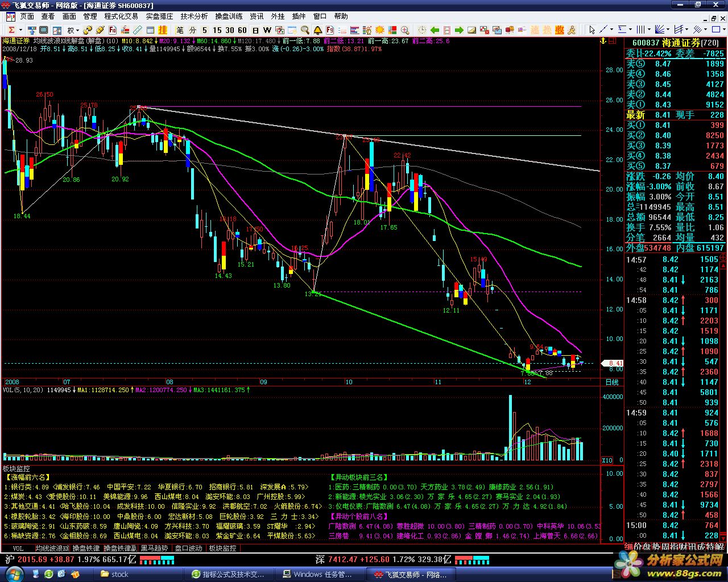Select the arrow pointer cursor tool
728x582 pixels.
pyautogui.click(x=591, y=30)
